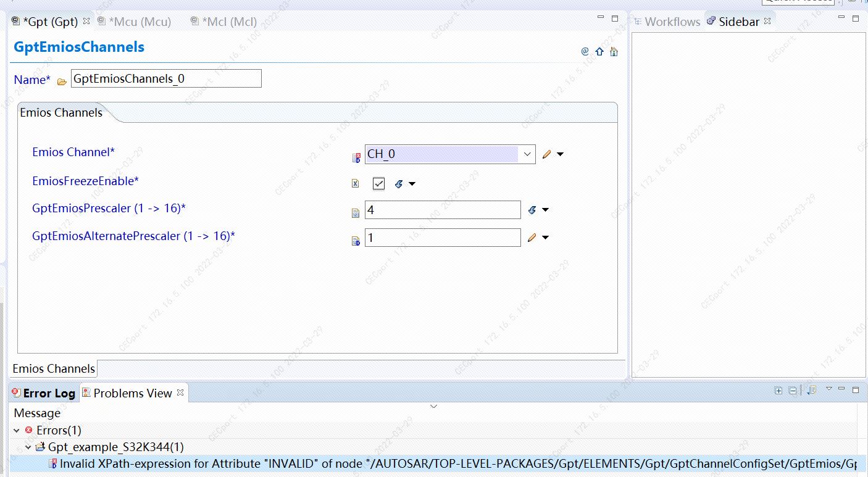Open the arrow menu beside EmiosFreezeEnable
Image resolution: width=868 pixels, height=477 pixels.
point(412,184)
